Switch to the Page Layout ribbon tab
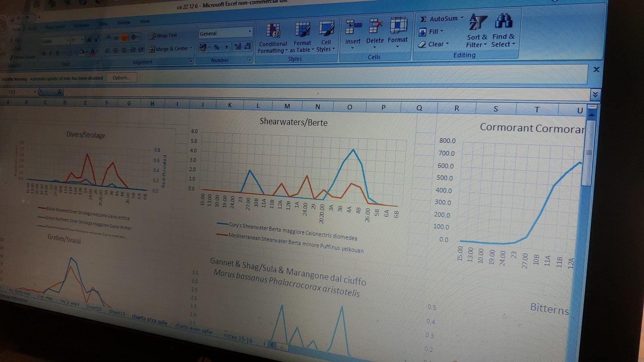 coord(55,27)
